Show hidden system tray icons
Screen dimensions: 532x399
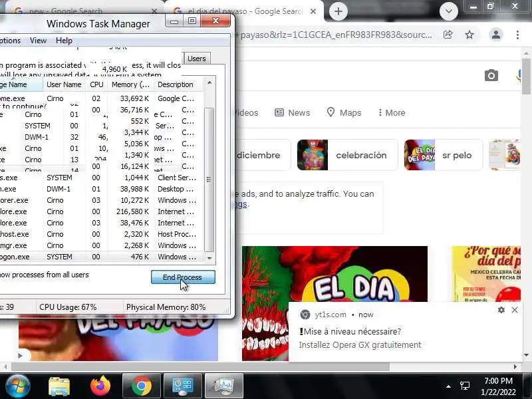448,386
